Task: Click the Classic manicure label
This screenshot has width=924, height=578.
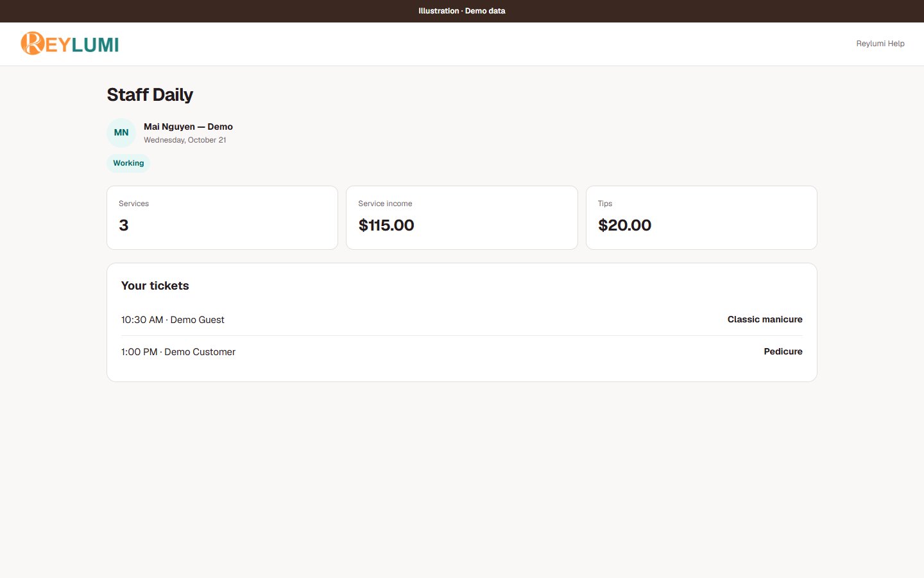Action: 765,319
